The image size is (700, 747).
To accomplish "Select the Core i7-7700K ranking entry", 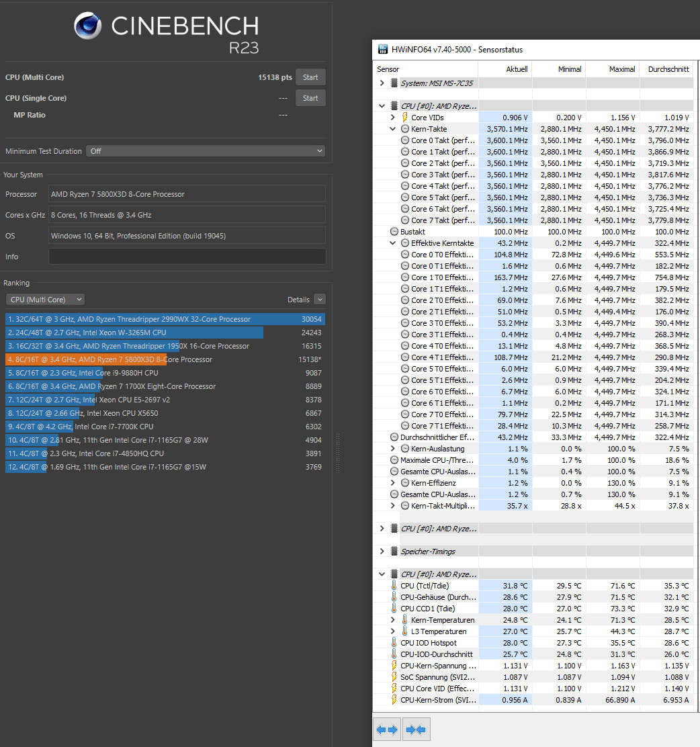I will point(165,427).
